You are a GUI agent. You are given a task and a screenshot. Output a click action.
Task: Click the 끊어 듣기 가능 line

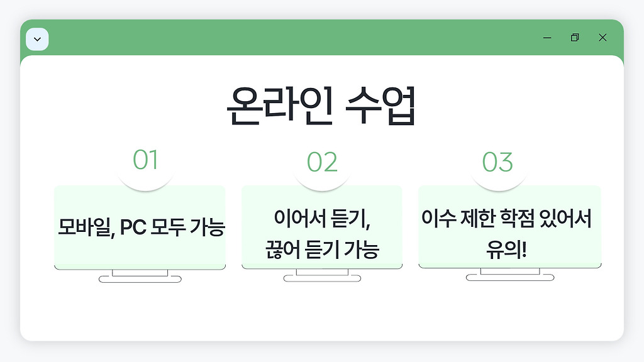[322, 249]
